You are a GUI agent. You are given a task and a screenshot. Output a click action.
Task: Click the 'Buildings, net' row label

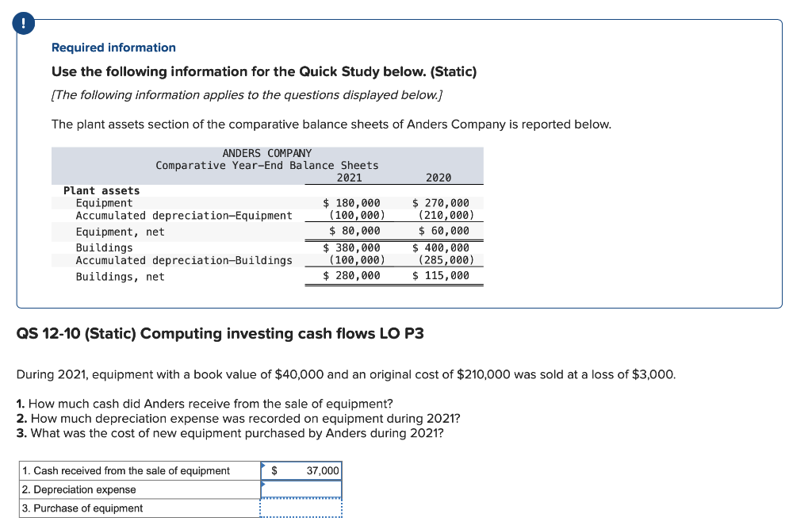[x=121, y=277]
